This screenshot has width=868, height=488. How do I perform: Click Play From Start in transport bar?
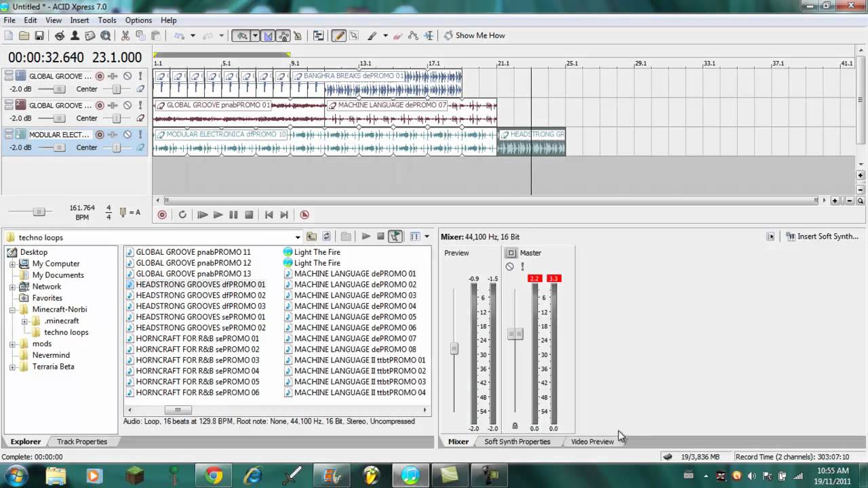pyautogui.click(x=202, y=215)
